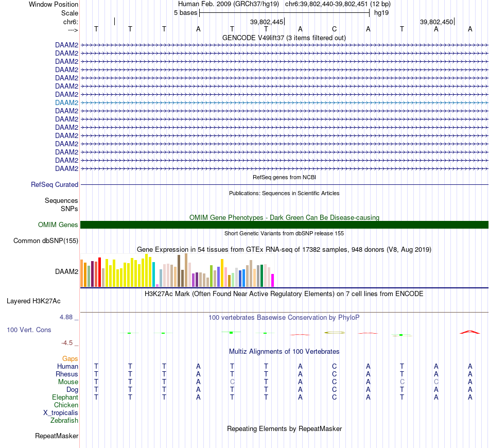Screen dimensions: 489x448
Task: Open the Basewise Conservation by PhyloP title
Action: point(284,318)
